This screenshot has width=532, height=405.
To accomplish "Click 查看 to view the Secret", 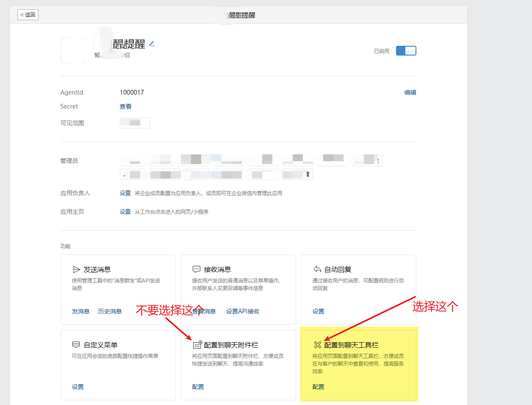I will 125,106.
